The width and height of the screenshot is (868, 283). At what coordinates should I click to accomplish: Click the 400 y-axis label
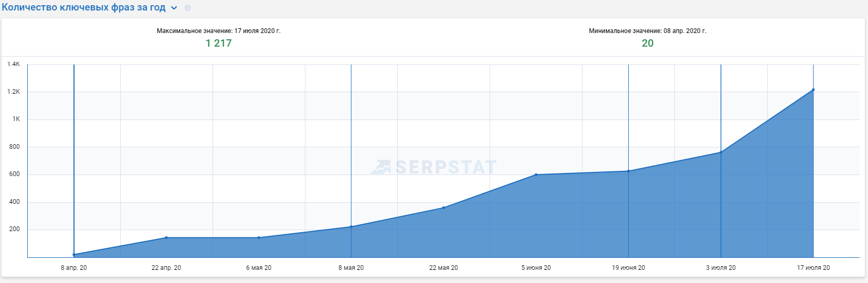[x=15, y=202]
